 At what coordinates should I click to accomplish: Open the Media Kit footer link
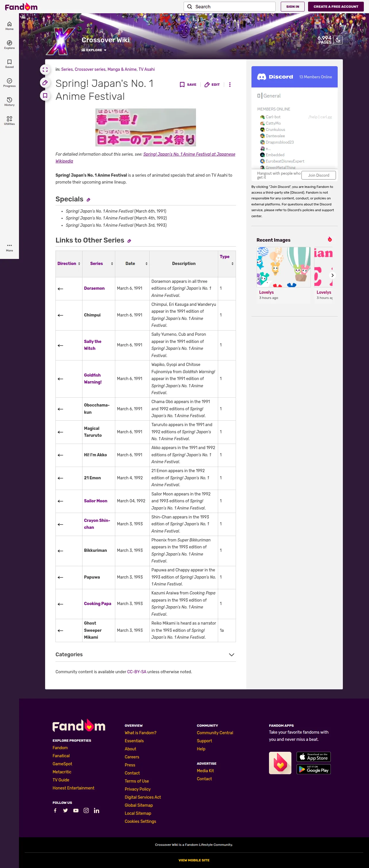coord(205,771)
